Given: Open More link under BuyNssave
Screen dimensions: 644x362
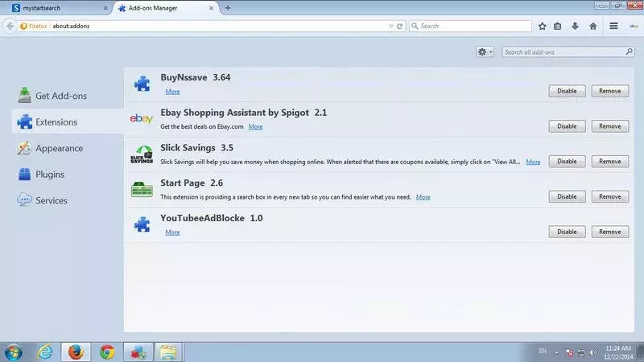Looking at the screenshot, I should 172,92.
